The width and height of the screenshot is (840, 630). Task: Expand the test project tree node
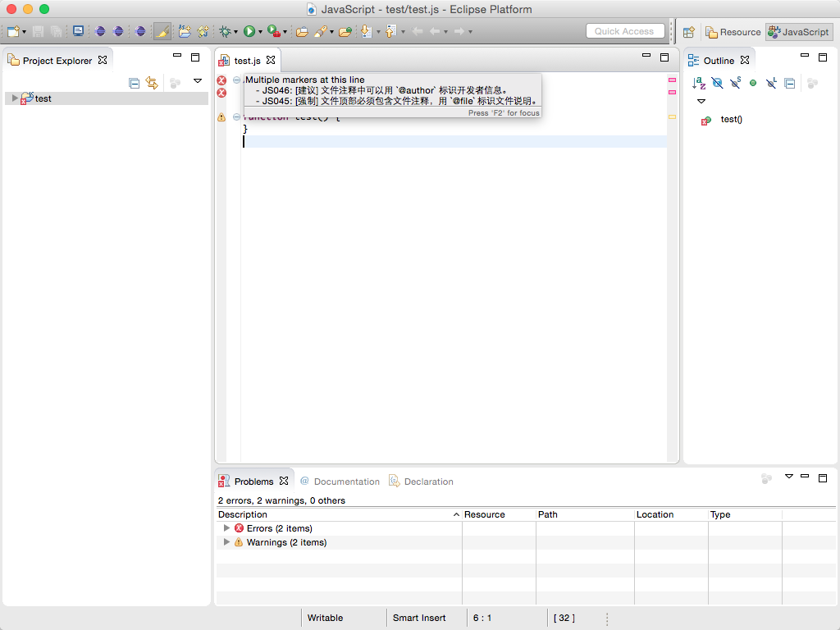[x=15, y=98]
